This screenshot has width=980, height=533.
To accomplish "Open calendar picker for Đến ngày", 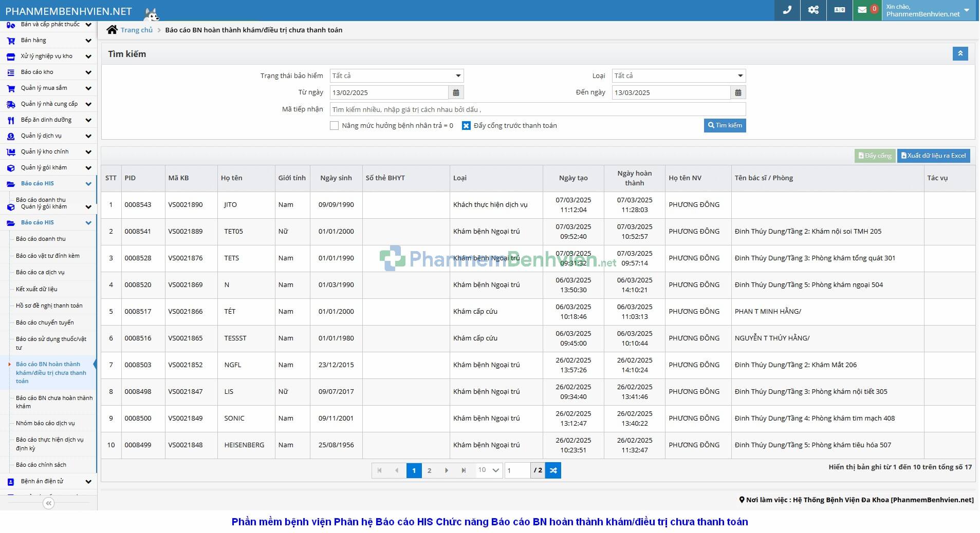I will pyautogui.click(x=738, y=92).
